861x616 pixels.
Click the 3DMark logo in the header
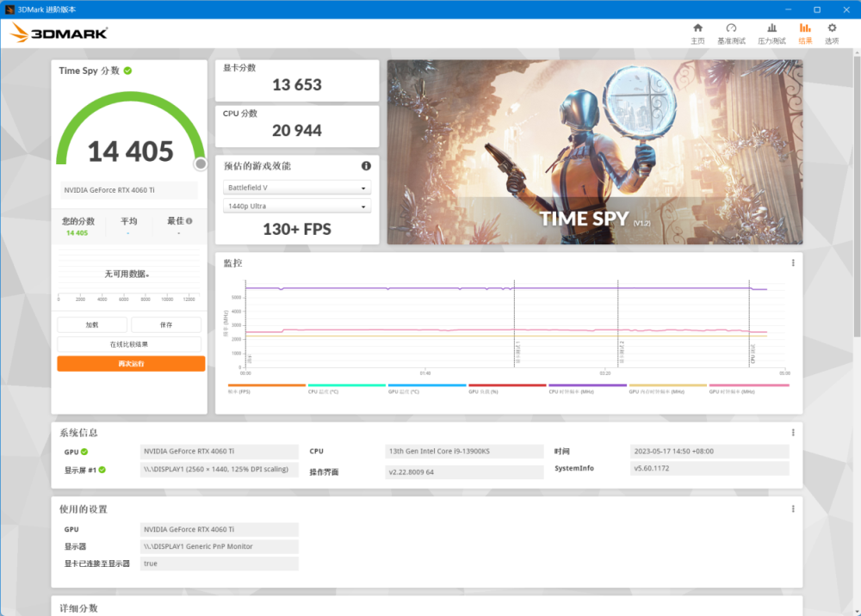pos(59,33)
